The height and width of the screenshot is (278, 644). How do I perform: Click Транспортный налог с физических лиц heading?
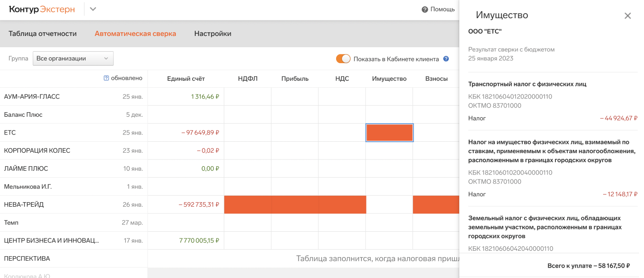tap(527, 84)
